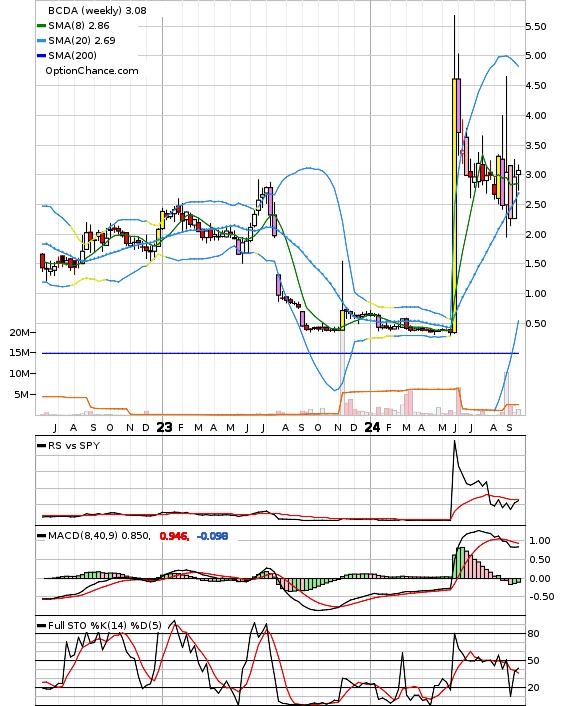
Task: Click the BCDA (weekly) 3.08 title
Action: click(97, 10)
